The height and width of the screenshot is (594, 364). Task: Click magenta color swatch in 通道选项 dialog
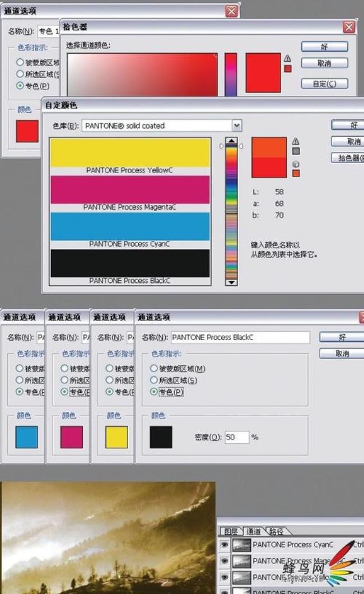click(72, 437)
